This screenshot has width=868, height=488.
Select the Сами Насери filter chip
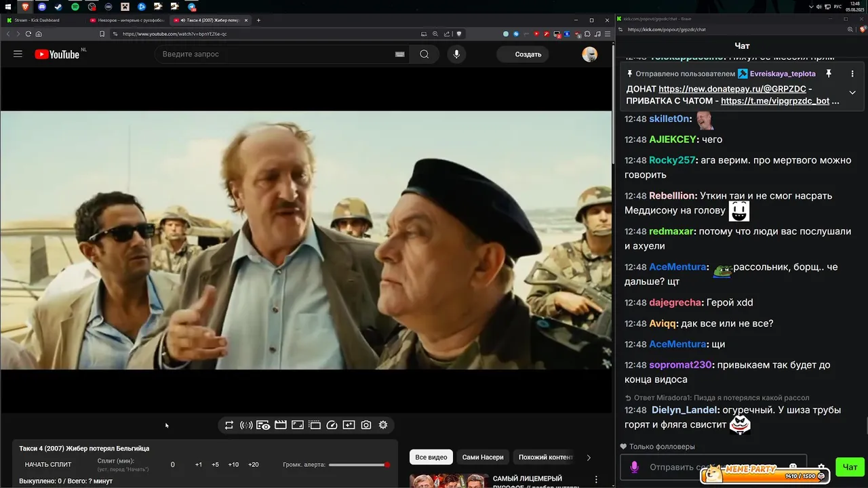[483, 457]
